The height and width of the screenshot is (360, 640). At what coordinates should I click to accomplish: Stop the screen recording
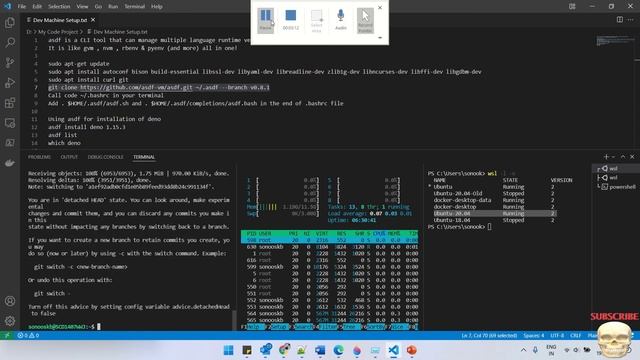(x=291, y=20)
